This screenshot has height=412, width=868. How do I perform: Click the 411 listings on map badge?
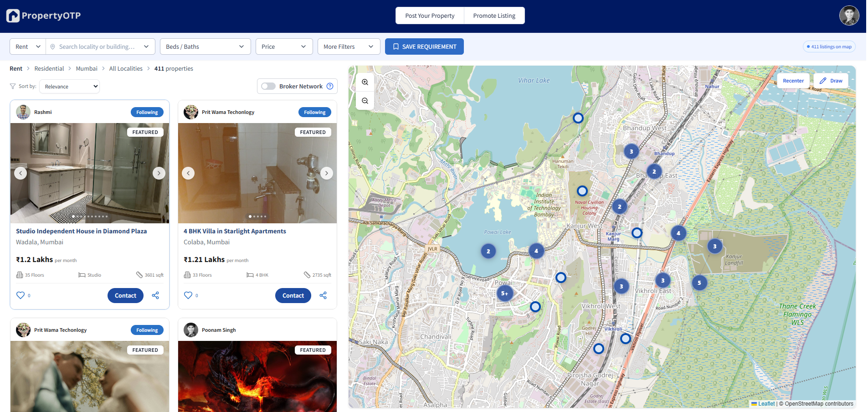[829, 46]
